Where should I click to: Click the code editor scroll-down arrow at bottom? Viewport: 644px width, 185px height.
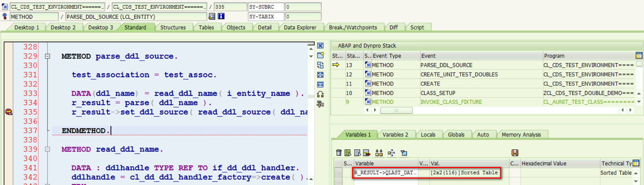pyautogui.click(x=311, y=179)
